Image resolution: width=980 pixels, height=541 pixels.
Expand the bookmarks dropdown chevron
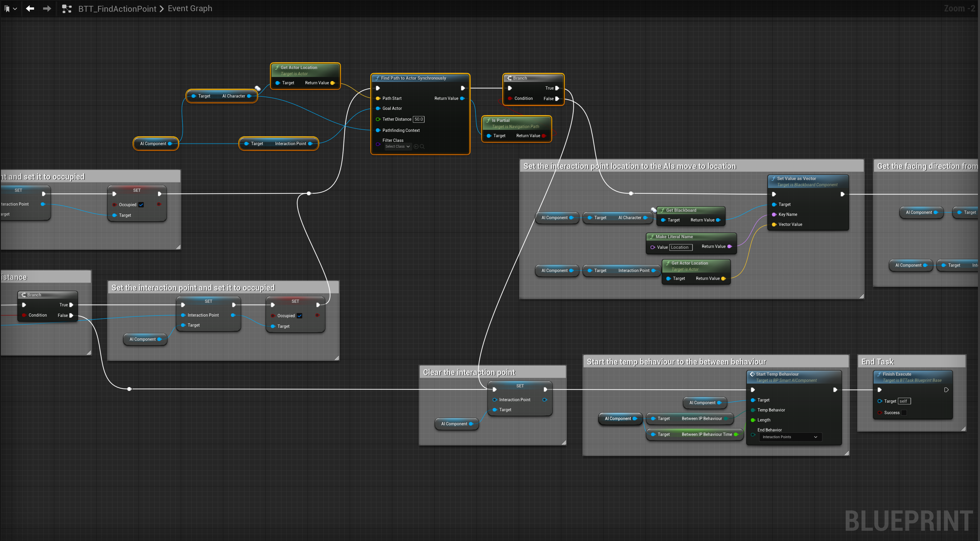point(15,9)
